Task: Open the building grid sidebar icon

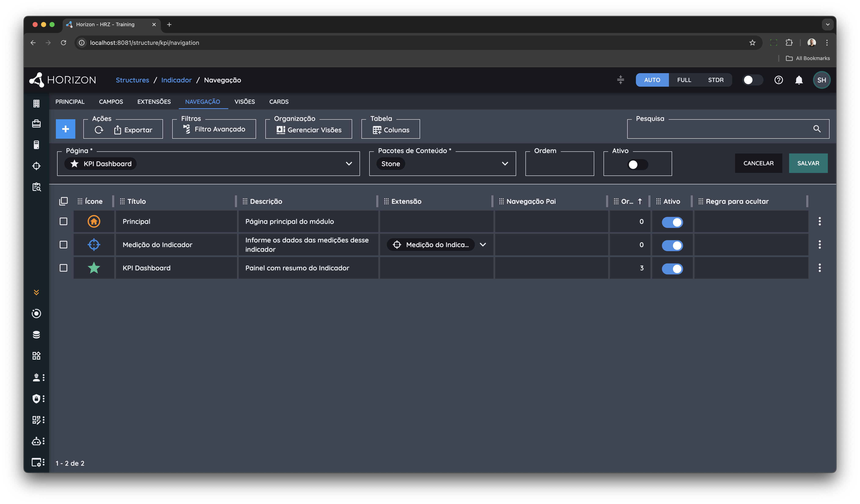Action: click(x=36, y=103)
